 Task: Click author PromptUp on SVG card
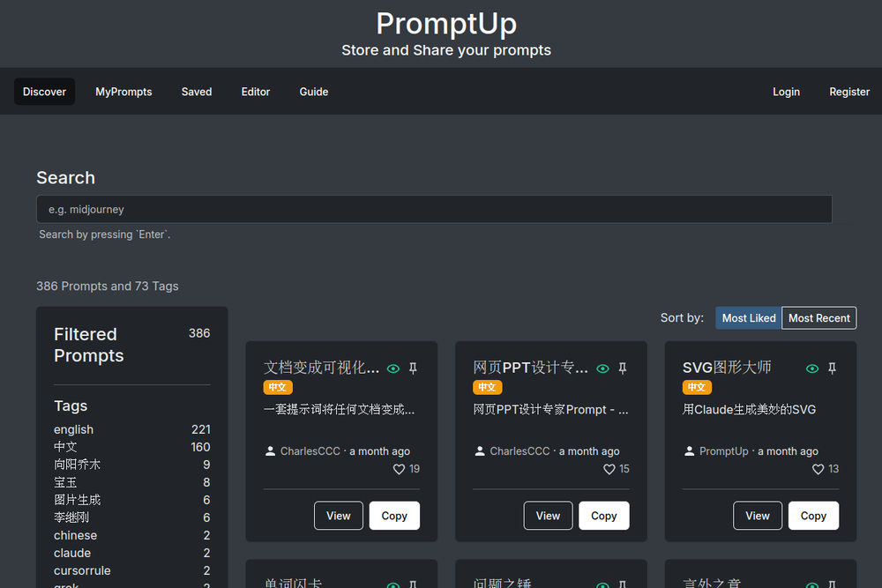click(723, 450)
